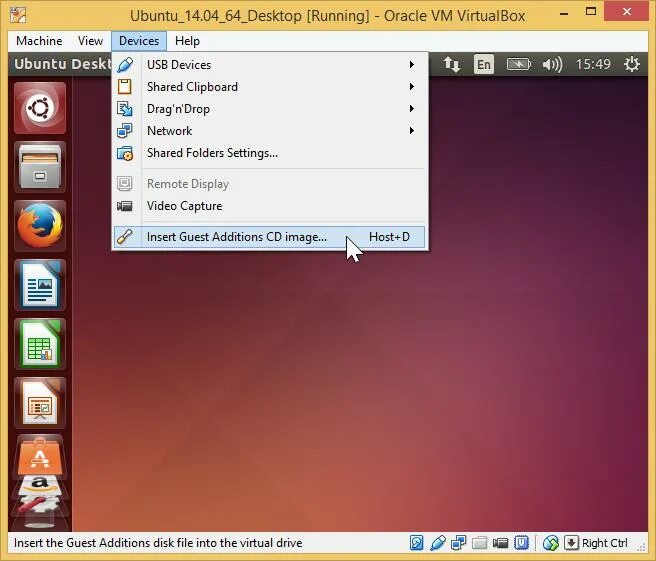The image size is (656, 561).
Task: Click the USB status bar icon
Action: (x=438, y=543)
